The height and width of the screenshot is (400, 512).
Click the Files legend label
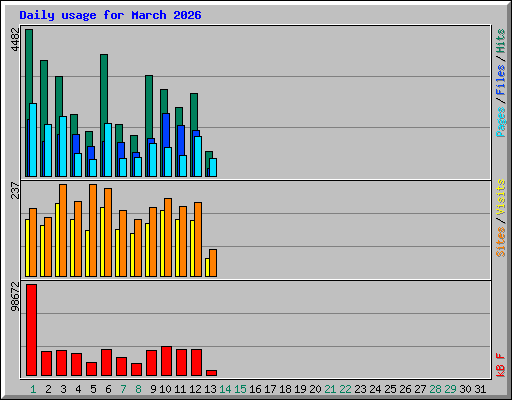click(x=501, y=80)
